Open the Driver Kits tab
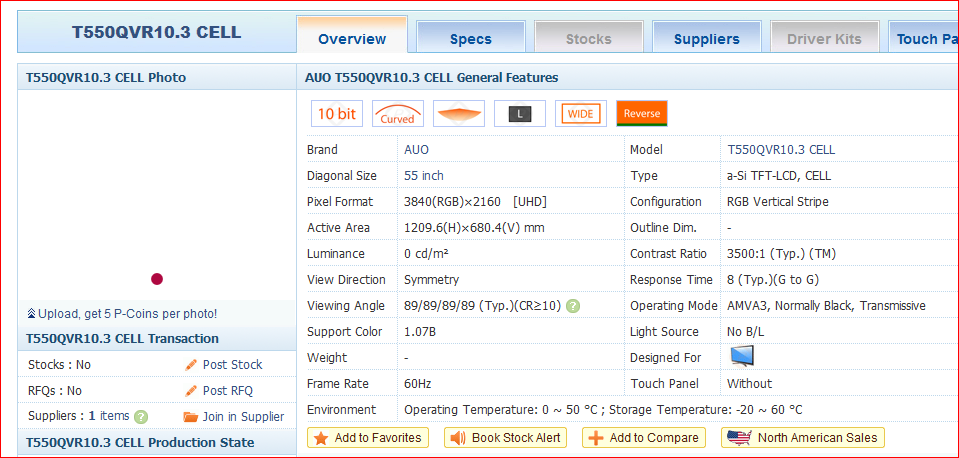The width and height of the screenshot is (959, 458). (824, 39)
